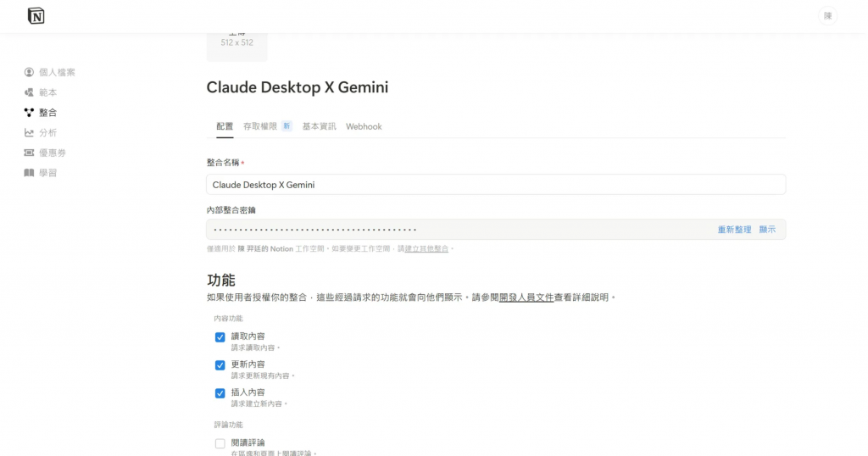Click the 內容功能 label
868x456 pixels.
coord(229,319)
